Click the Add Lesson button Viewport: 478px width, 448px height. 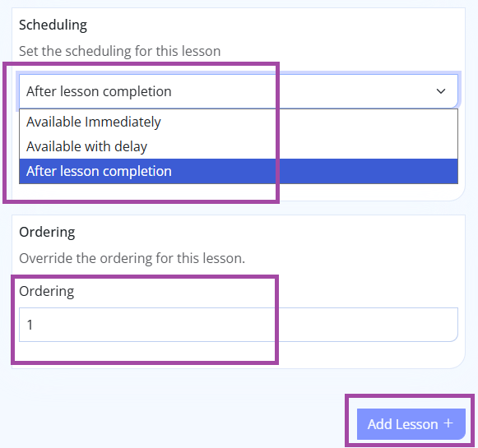click(411, 424)
